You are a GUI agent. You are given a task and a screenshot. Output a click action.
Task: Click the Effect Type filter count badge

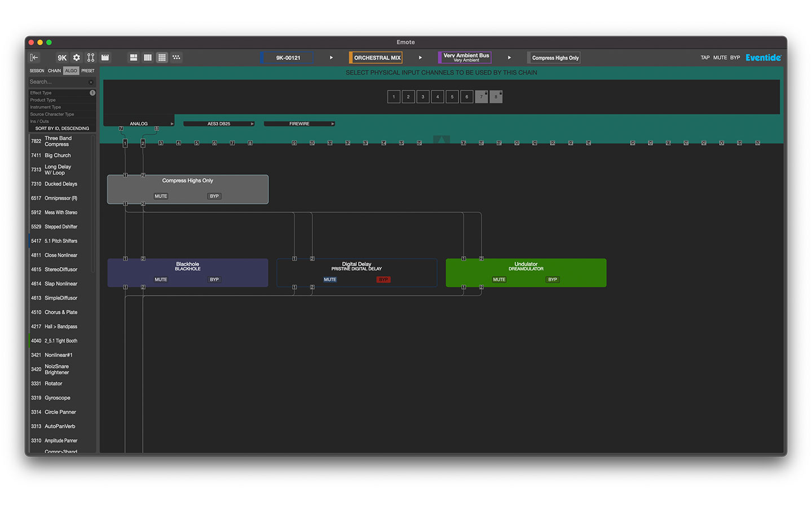(92, 93)
